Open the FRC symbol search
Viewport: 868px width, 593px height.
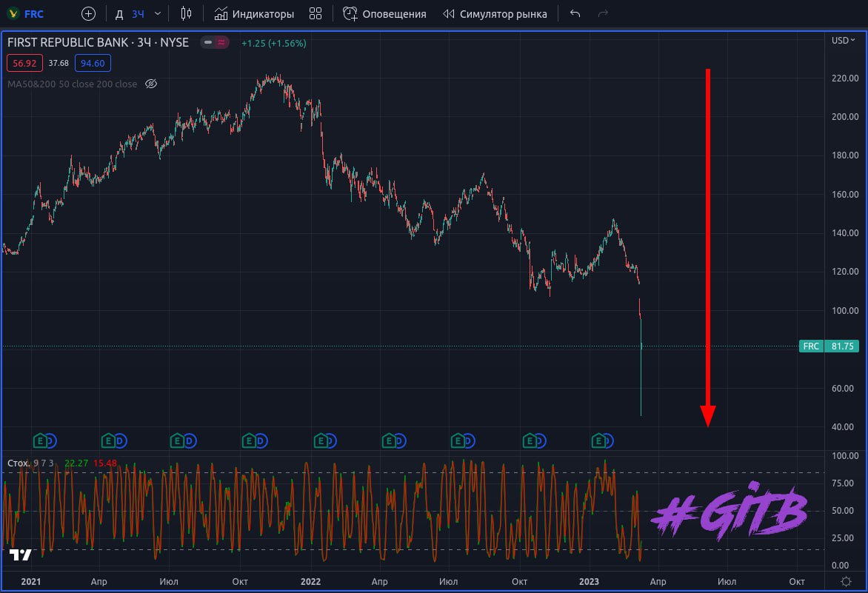26,14
